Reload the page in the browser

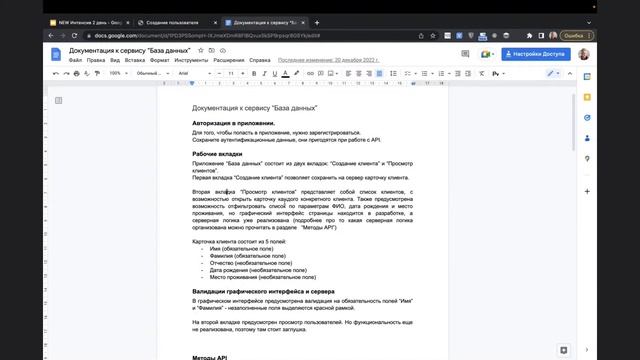coord(74,36)
